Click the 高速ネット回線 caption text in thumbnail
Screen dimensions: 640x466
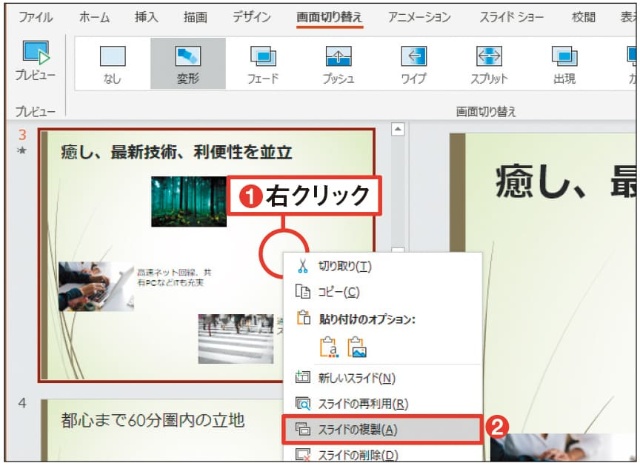tap(174, 277)
